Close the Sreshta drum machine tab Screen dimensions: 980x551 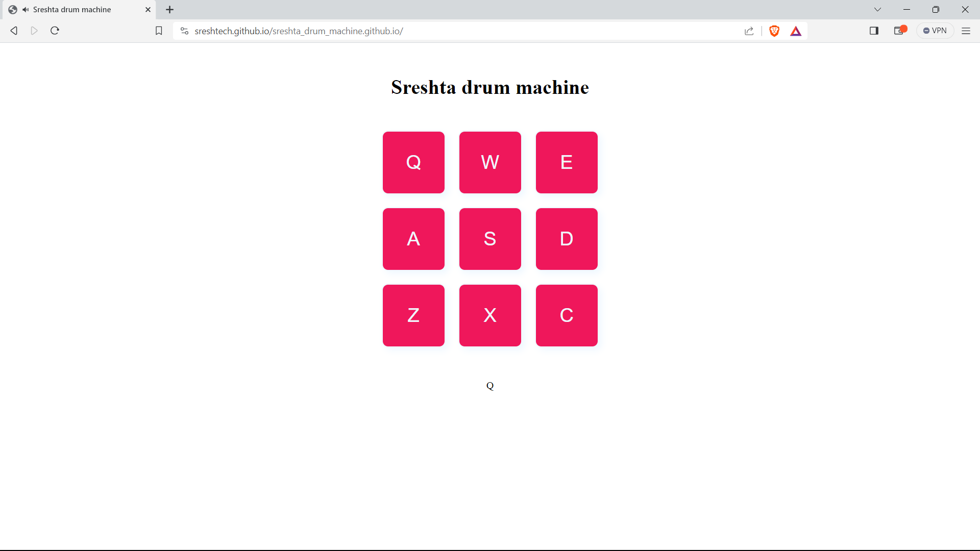pos(148,10)
